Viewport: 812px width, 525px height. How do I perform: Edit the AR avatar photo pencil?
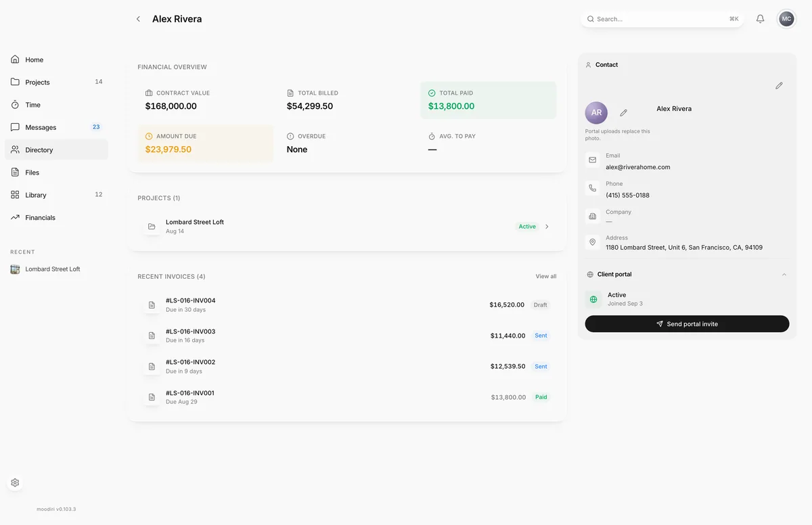coord(623,113)
